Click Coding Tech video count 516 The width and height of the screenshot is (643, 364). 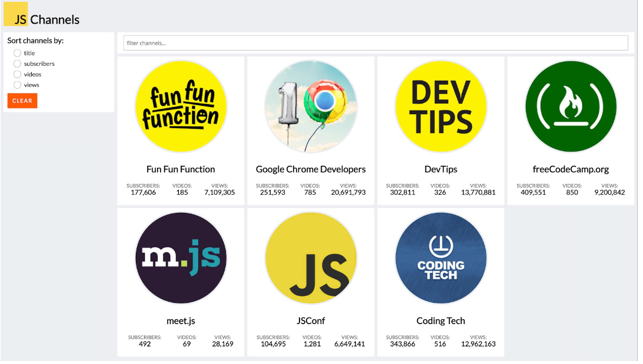tap(440, 344)
